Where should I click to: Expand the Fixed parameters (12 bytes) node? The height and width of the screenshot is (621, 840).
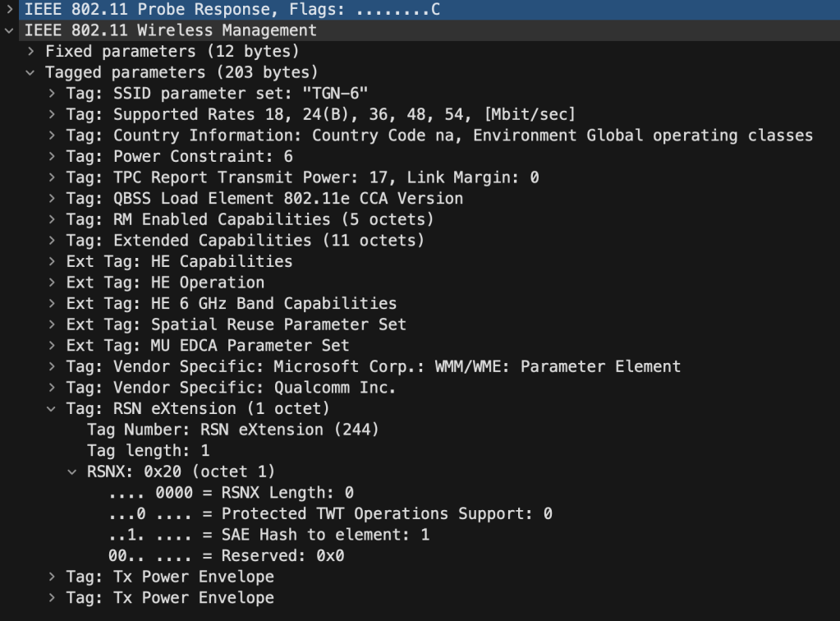tap(30, 52)
